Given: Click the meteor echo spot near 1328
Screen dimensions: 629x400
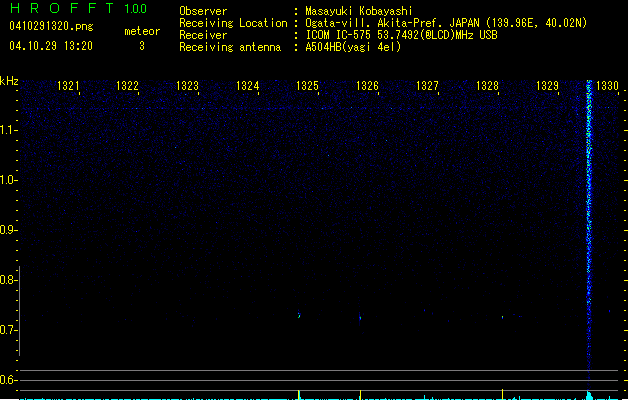Looking at the screenshot, I should coord(502,317).
